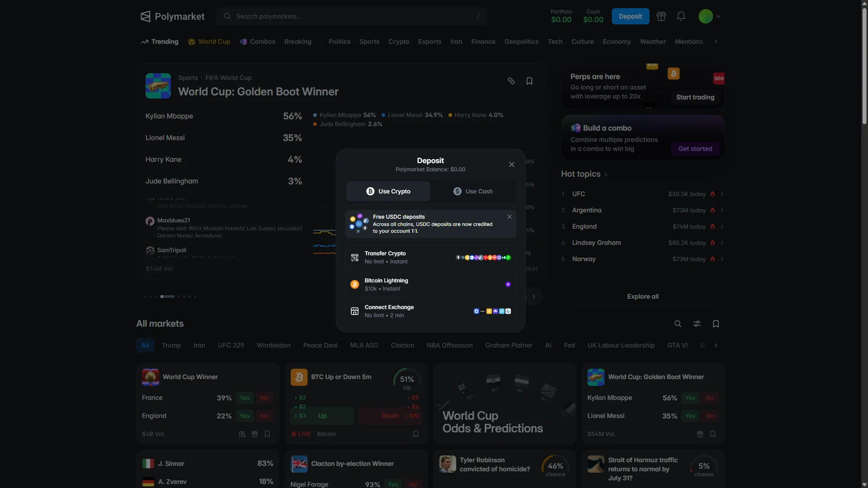Open the Strait of Hormuz traffic market

point(642,469)
